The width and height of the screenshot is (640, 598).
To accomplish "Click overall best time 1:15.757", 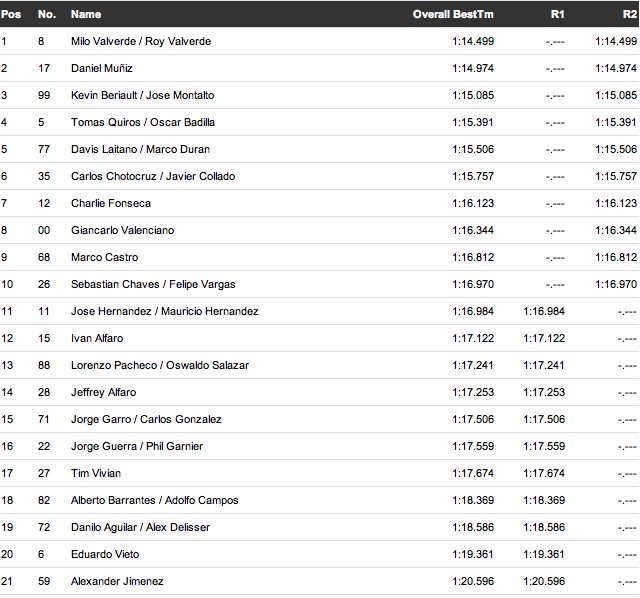I will 473,176.
